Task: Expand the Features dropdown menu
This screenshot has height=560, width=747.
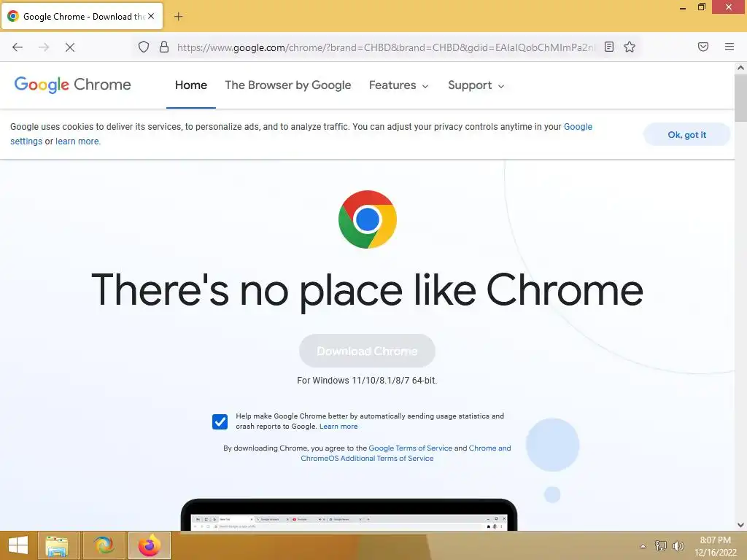Action: tap(399, 85)
